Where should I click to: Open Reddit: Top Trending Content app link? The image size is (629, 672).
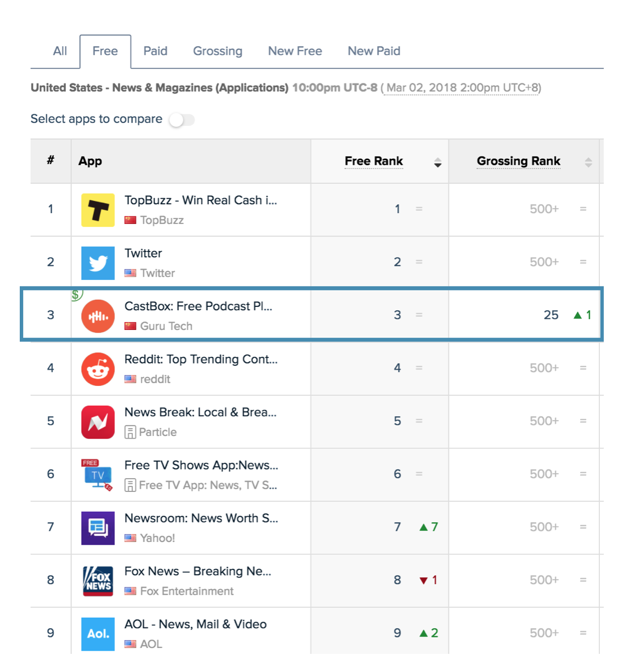pos(201,359)
